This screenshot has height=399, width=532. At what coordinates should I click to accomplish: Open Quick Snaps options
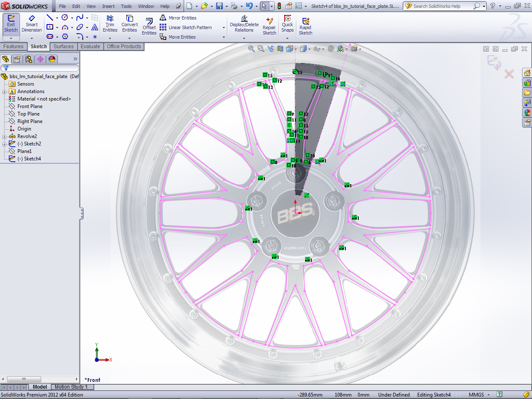point(287,25)
